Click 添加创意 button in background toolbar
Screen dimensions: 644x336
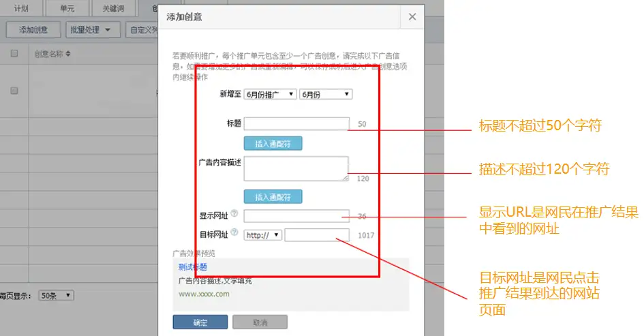33,29
